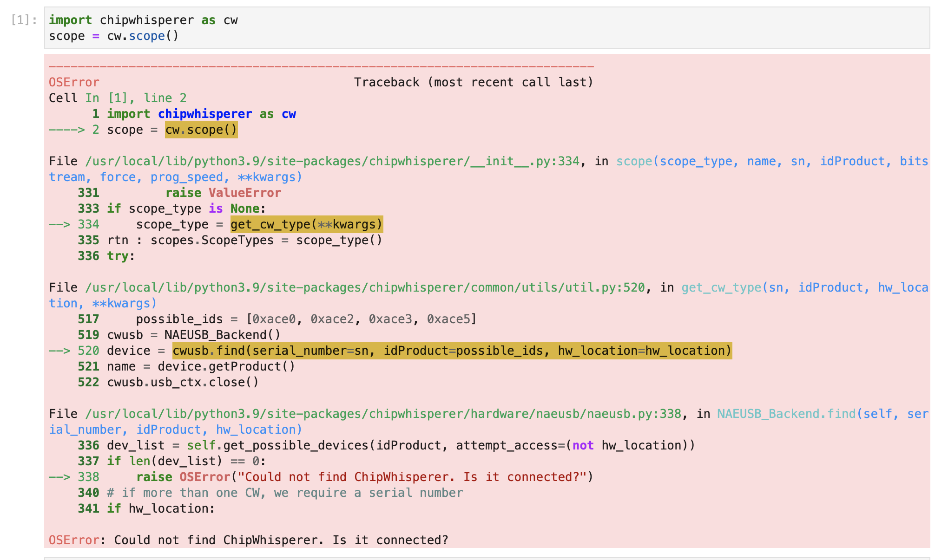This screenshot has width=935, height=560.
Task: Click the [1]: cell execution prompt
Action: [x=24, y=20]
